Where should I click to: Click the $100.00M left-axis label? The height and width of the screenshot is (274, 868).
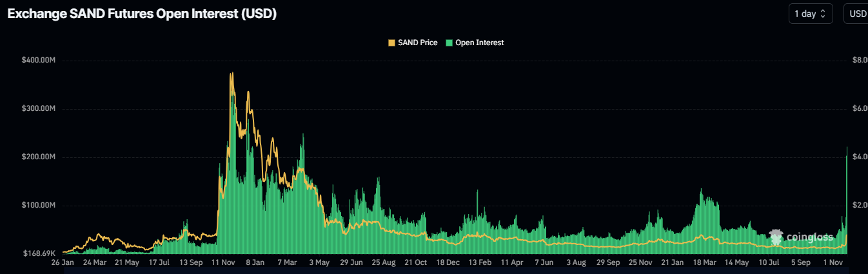tap(39, 206)
